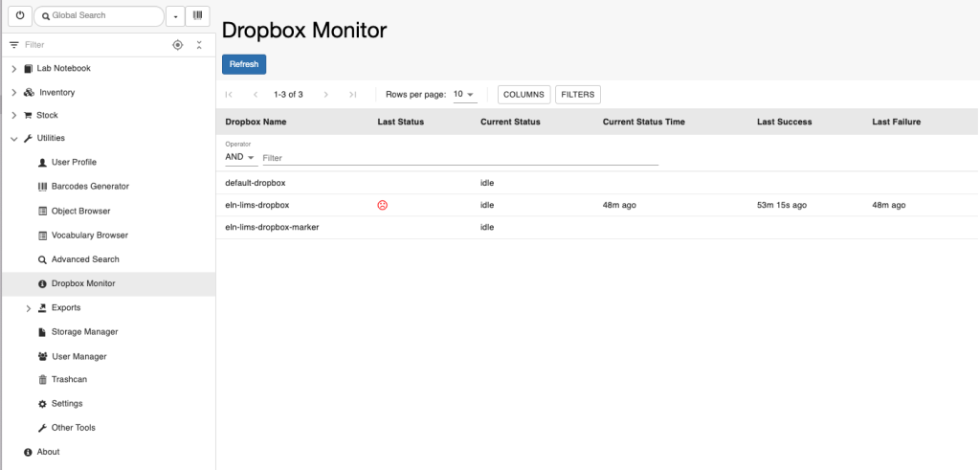The image size is (980, 470).
Task: Open the AND operator dropdown
Action: coord(241,158)
